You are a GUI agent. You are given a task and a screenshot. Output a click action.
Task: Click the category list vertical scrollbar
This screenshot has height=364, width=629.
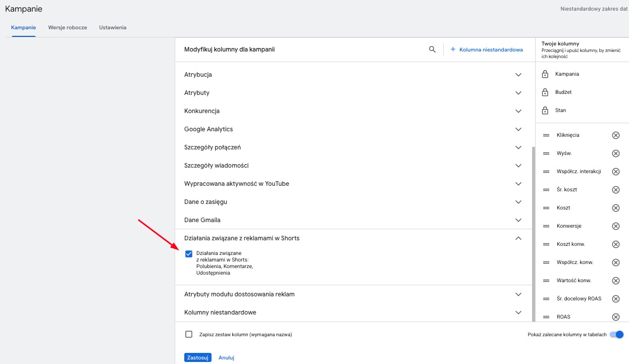(533, 234)
